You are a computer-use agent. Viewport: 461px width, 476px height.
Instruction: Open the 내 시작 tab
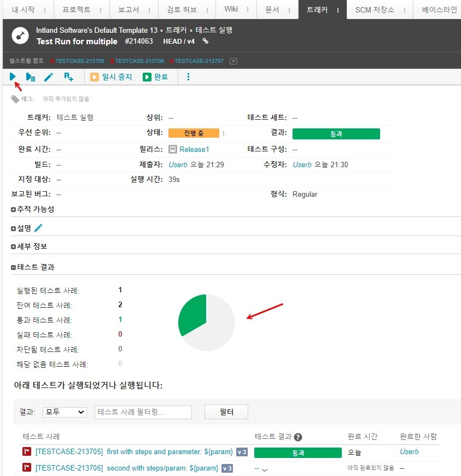click(24, 10)
